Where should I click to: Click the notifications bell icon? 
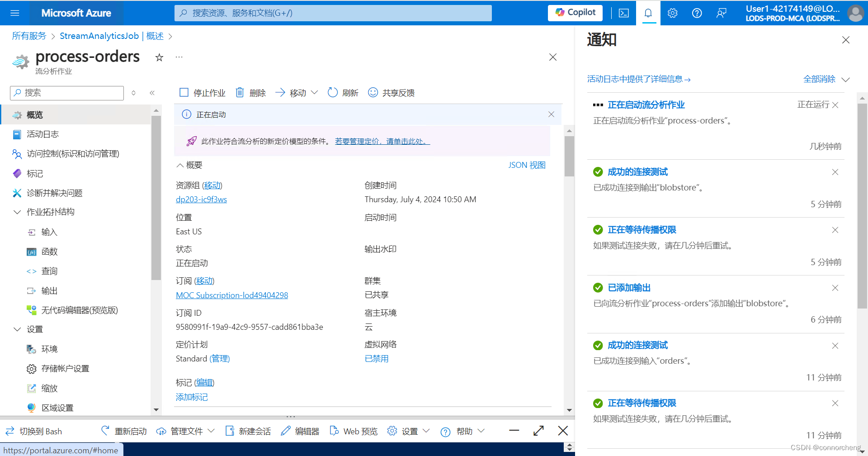click(648, 13)
